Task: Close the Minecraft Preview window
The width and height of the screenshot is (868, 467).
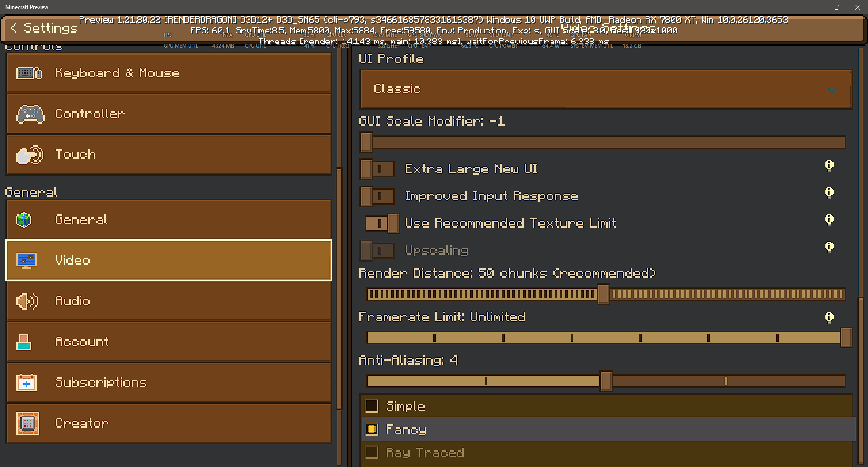Action: pos(858,7)
